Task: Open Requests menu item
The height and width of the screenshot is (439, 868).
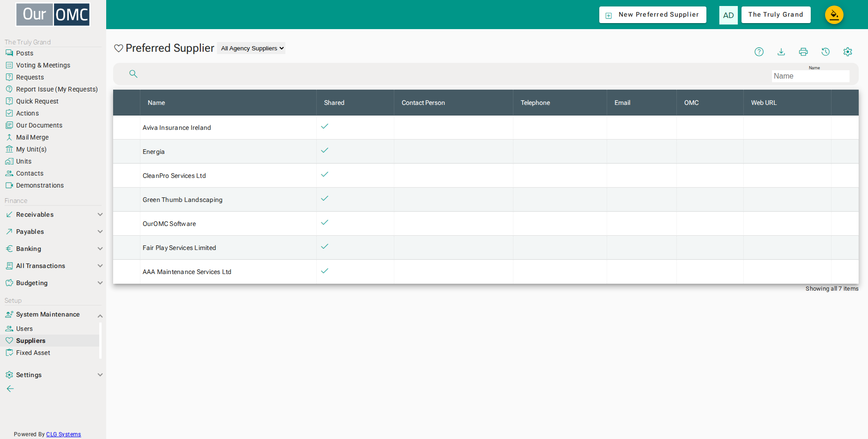Action: [x=30, y=77]
